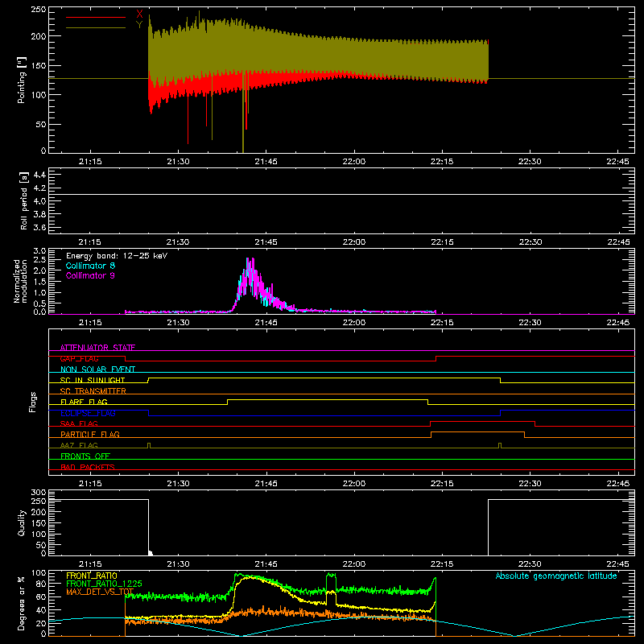Click the 21:45 label under Roll period plot
The image size is (644, 644).
point(266,242)
